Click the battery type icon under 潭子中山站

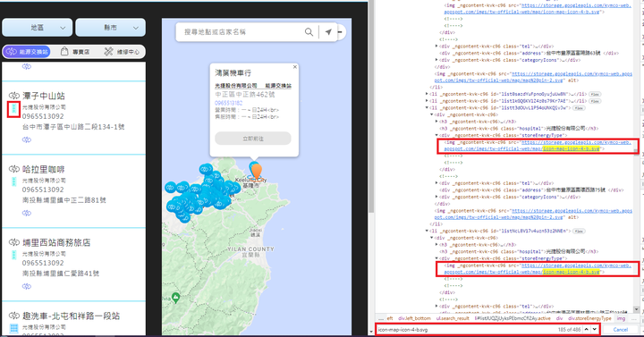tap(13, 109)
